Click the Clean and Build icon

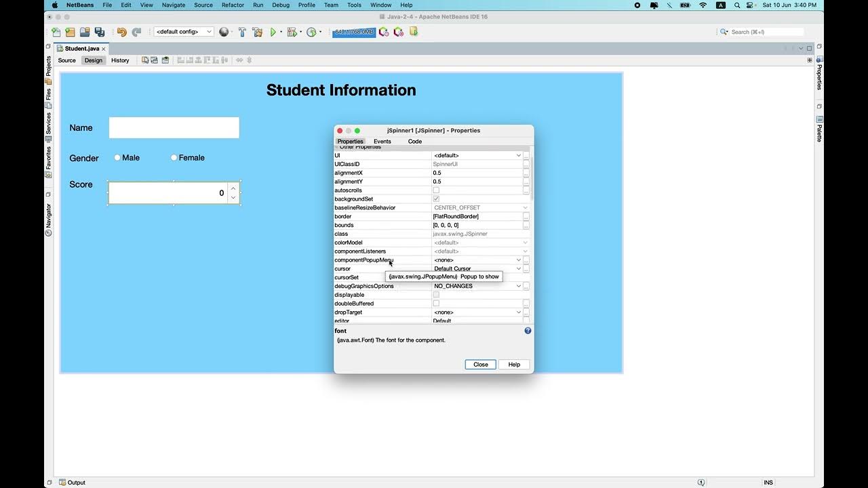(257, 32)
